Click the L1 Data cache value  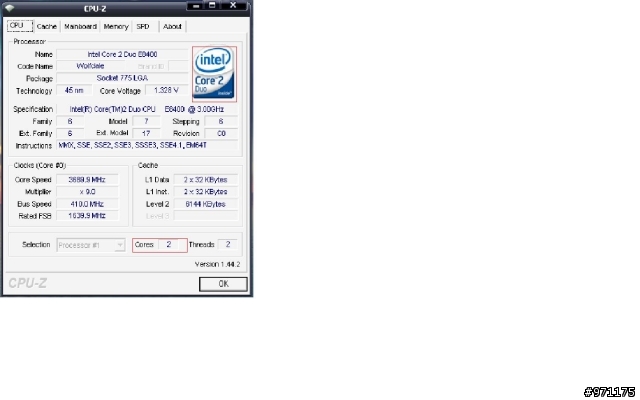(x=206, y=180)
